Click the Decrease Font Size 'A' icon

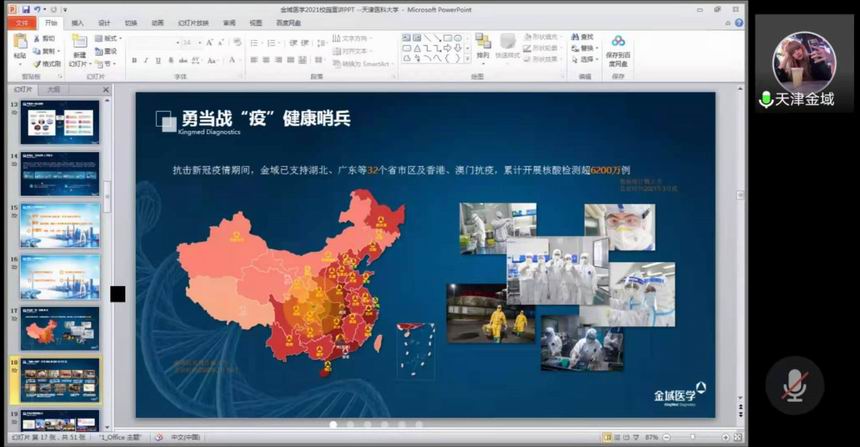[x=221, y=42]
